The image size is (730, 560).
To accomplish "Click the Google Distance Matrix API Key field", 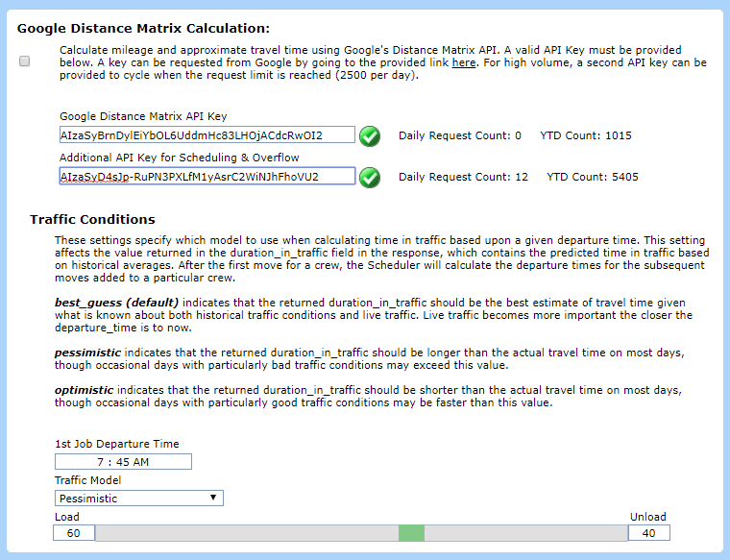I will (207, 135).
